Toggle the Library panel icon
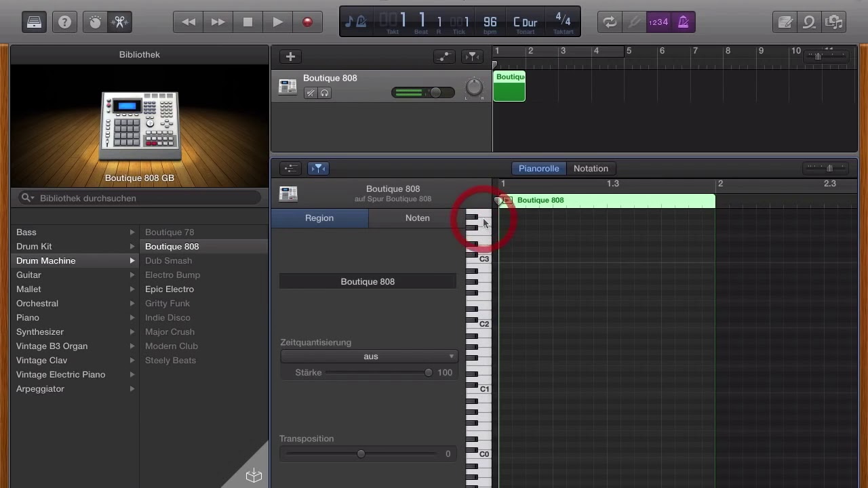This screenshot has height=488, width=868. pos(34,22)
